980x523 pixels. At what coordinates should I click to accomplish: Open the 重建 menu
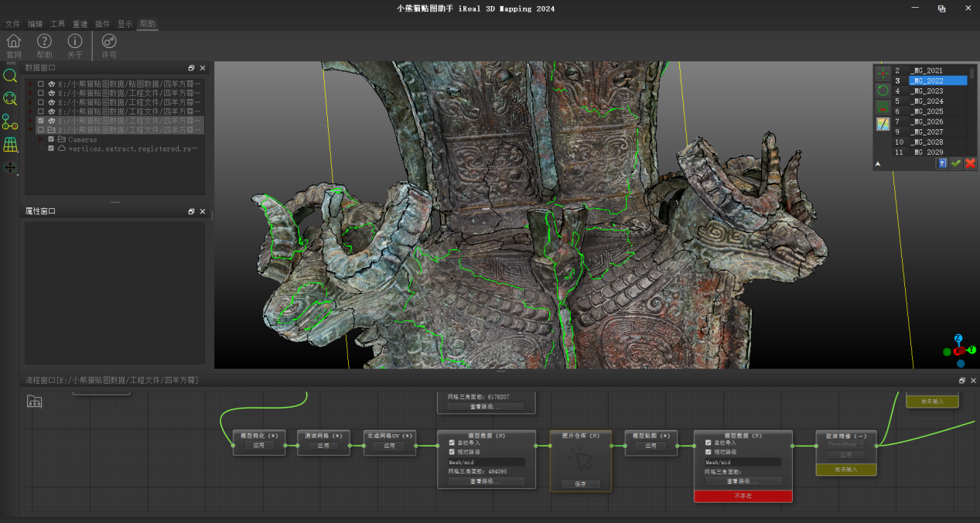click(x=80, y=24)
